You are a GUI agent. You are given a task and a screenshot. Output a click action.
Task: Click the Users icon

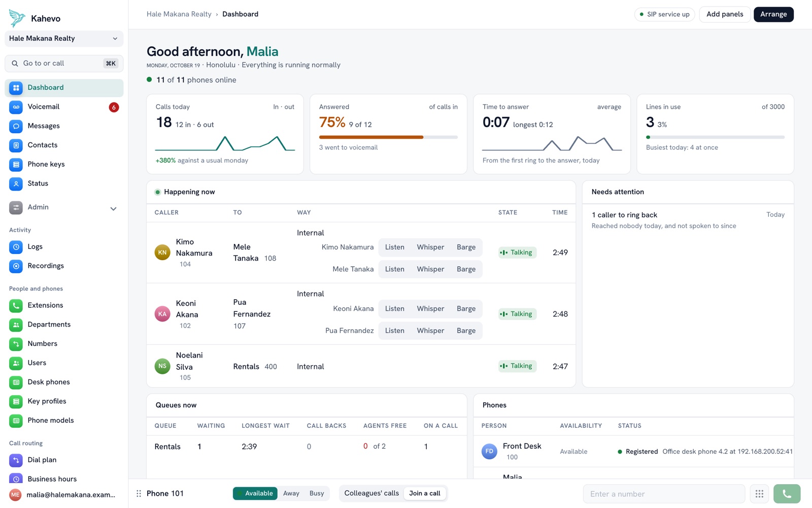click(x=16, y=363)
